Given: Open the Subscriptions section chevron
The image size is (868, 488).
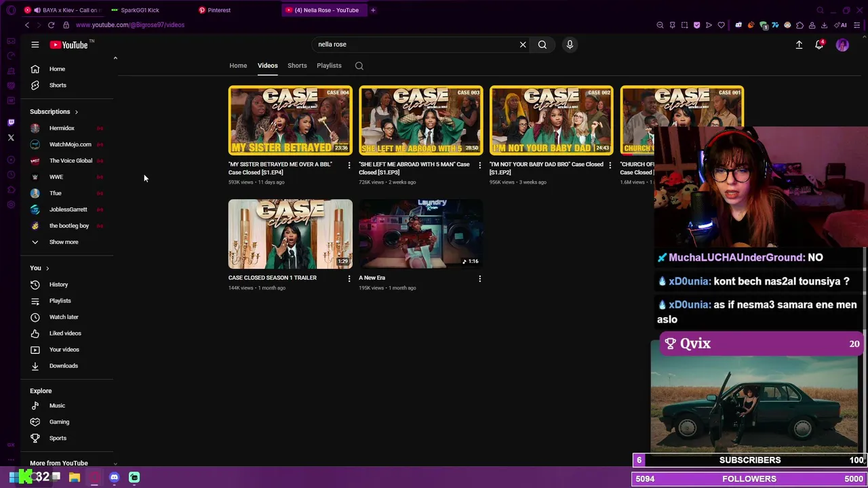Looking at the screenshot, I should 76,112.
